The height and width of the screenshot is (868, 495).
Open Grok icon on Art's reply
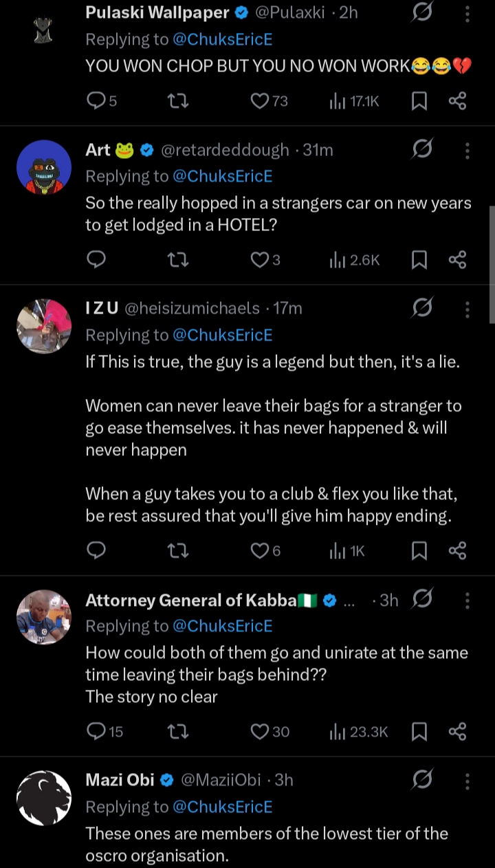[x=422, y=149]
